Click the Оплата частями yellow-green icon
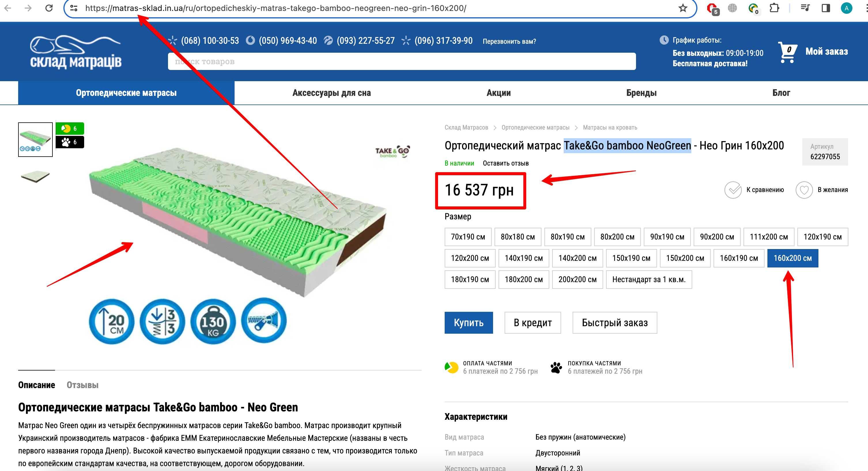Screen dimensions: 868x471 tap(452, 367)
